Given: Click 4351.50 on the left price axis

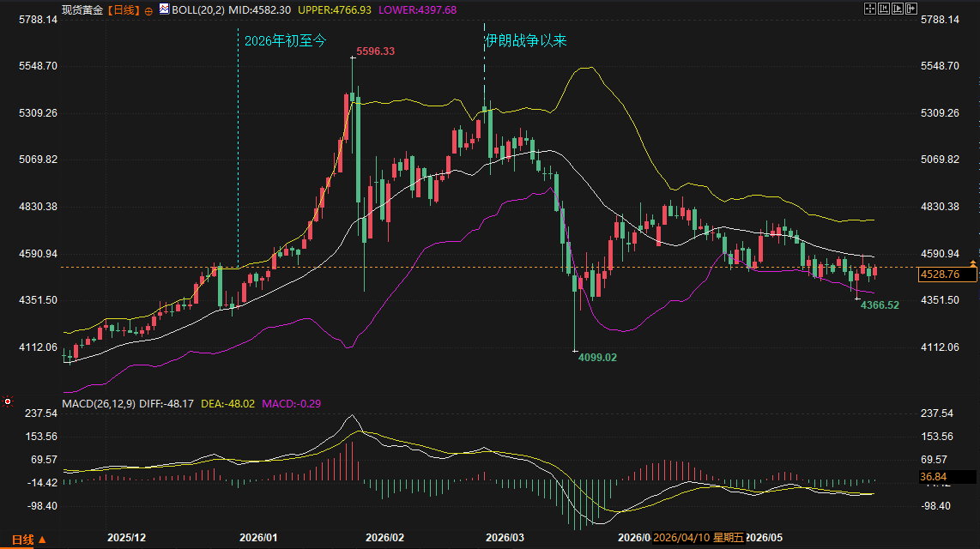Looking at the screenshot, I should click(38, 299).
